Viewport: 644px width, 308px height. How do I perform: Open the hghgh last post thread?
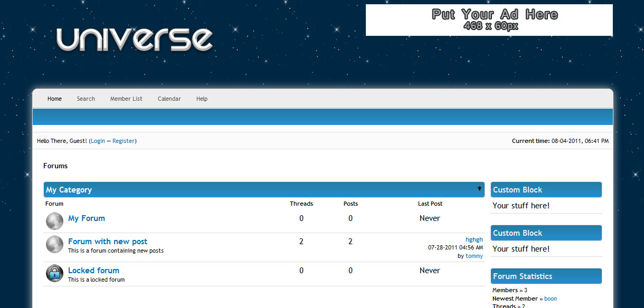pyautogui.click(x=474, y=239)
